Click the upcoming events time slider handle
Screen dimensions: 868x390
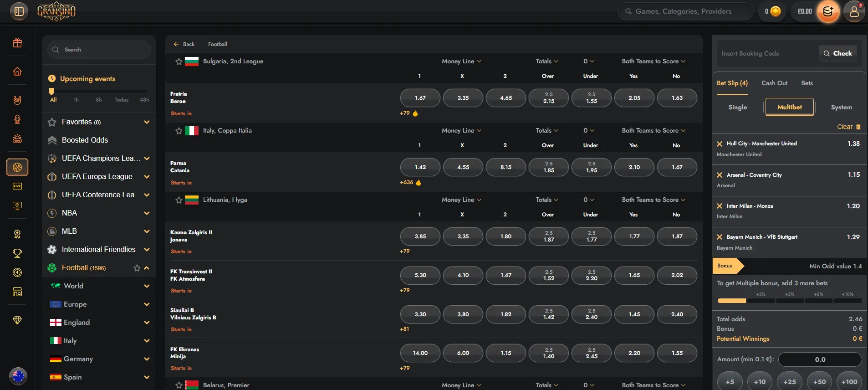[x=51, y=92]
